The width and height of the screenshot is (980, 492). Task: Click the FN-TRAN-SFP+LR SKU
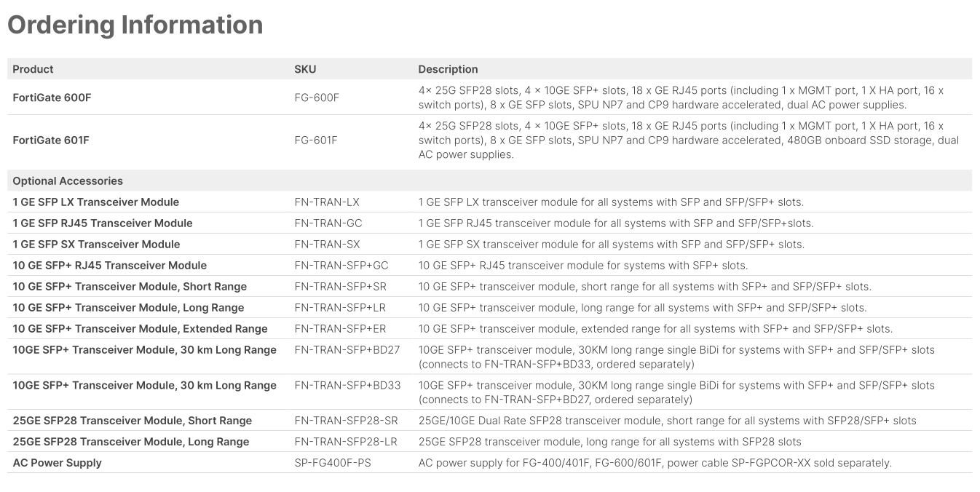[341, 307]
